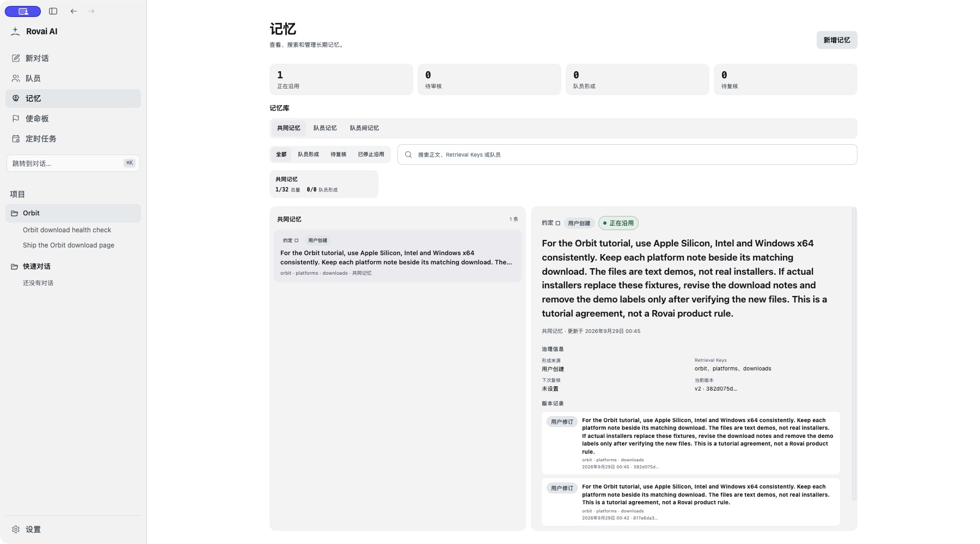Switch to the 队员记忆 tab
This screenshot has width=980, height=544.
click(325, 128)
